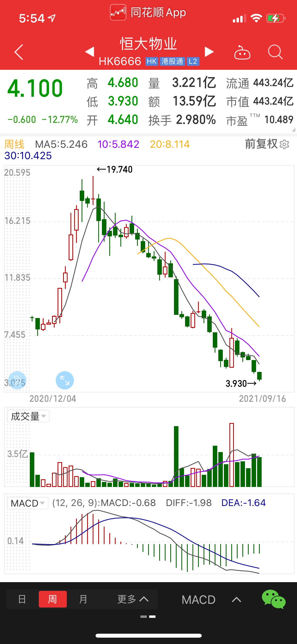The height and width of the screenshot is (644, 297).
Task: Tap the 恒大物业 stock title
Action: 148,44
